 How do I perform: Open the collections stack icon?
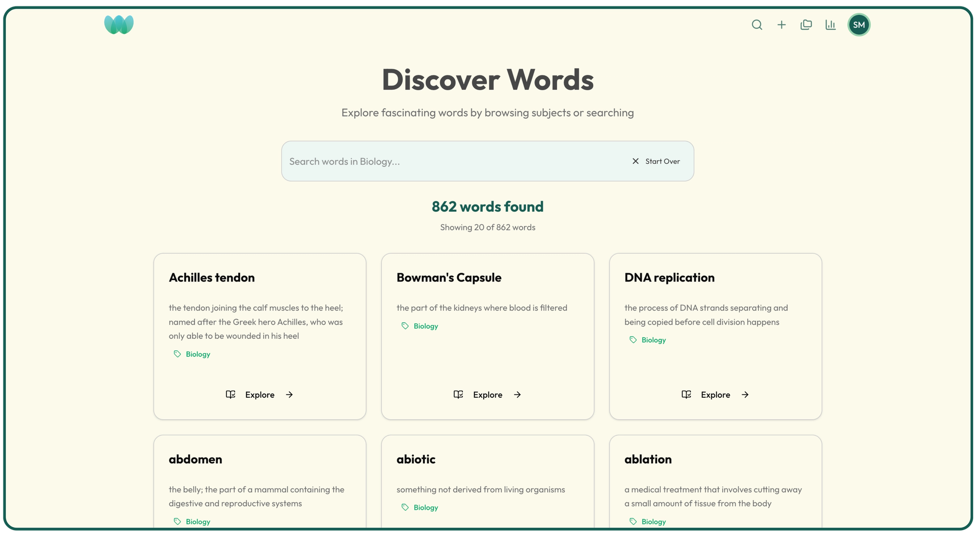(x=806, y=25)
